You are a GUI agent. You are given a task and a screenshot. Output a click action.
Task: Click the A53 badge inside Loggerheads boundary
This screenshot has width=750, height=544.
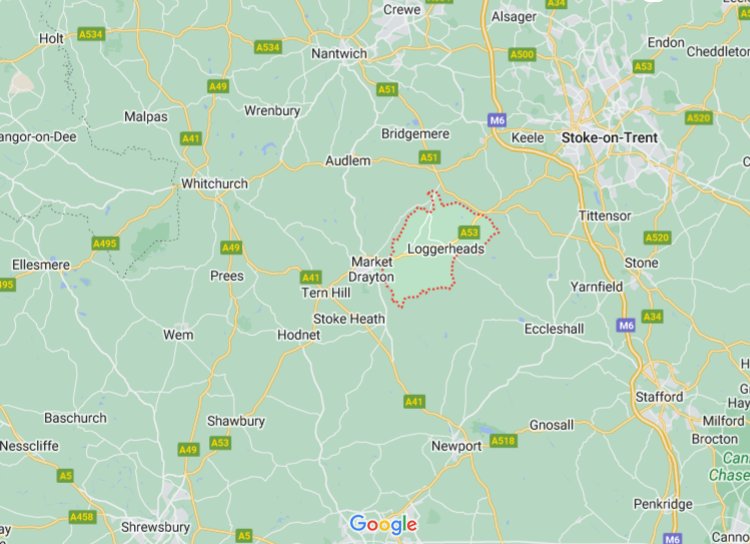click(x=469, y=233)
